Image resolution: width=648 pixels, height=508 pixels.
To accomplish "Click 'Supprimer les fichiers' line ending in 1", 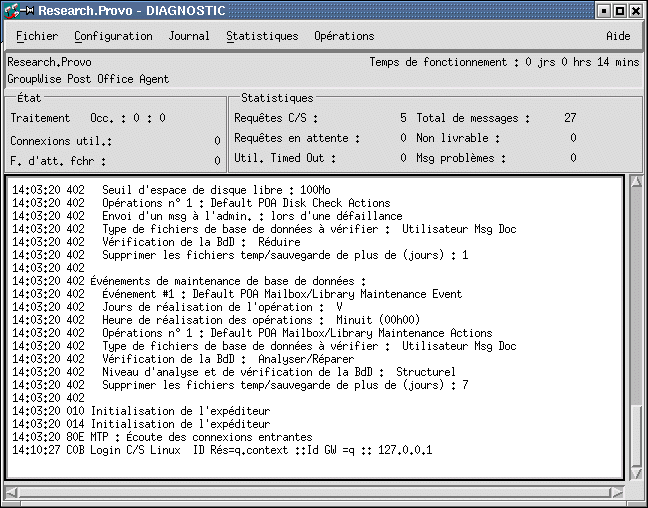I will [240, 255].
